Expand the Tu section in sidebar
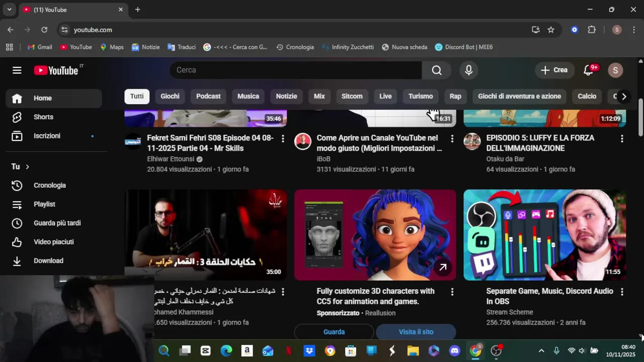 (x=20, y=166)
